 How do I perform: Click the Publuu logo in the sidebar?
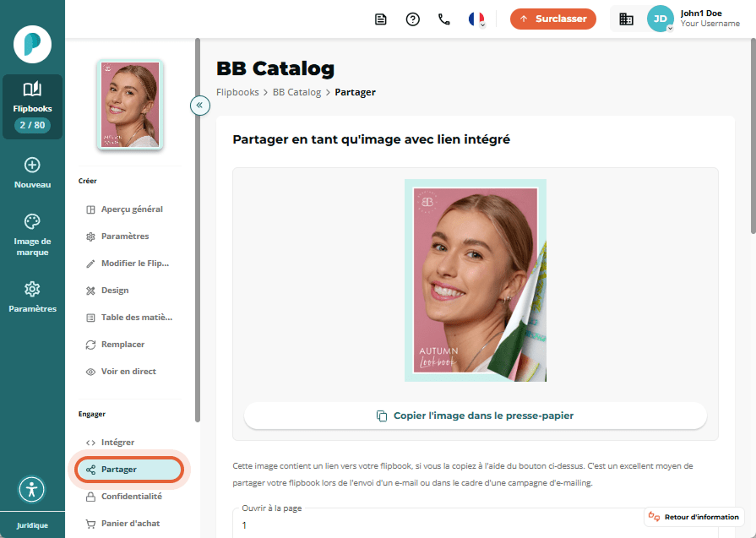point(32,45)
